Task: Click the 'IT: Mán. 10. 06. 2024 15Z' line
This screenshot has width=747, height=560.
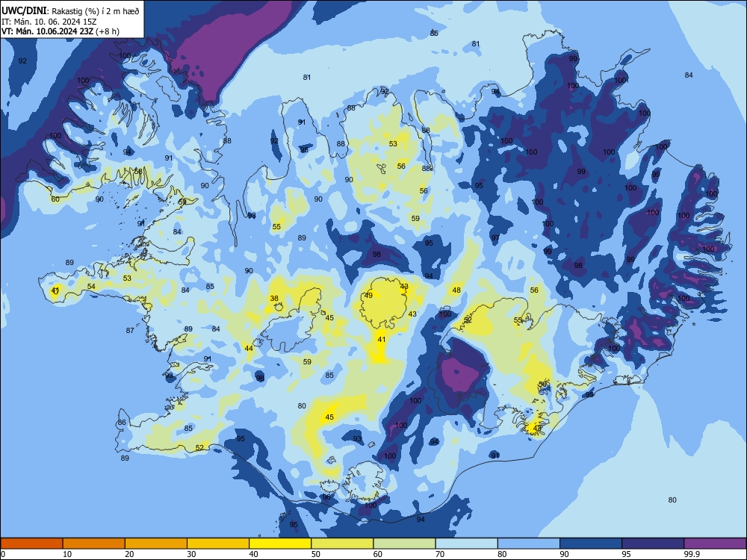Action: [49, 22]
